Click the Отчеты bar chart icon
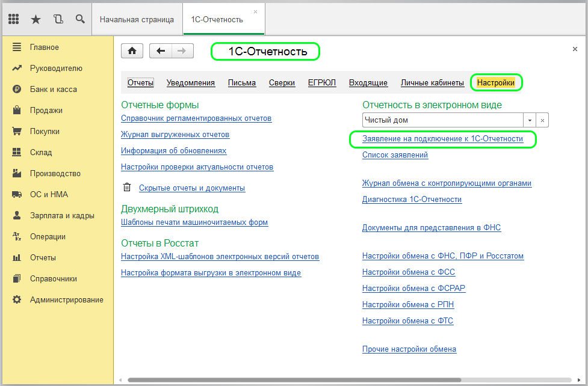588x386 pixels. pos(17,257)
